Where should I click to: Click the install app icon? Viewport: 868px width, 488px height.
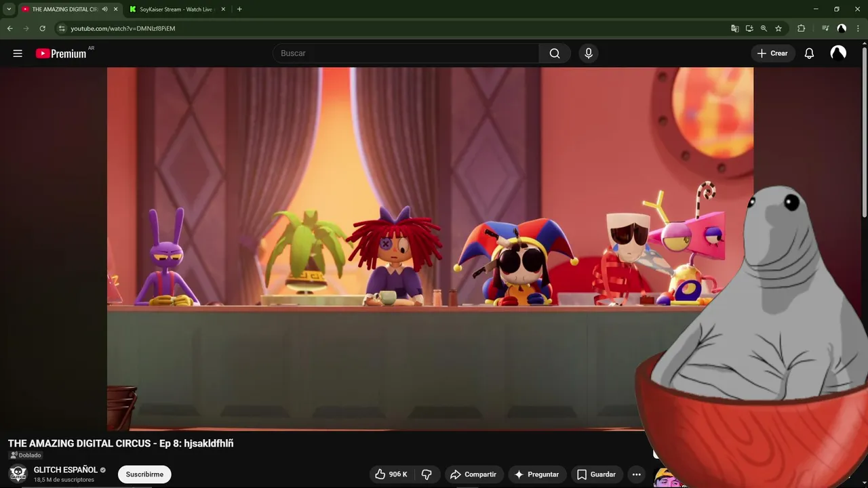(x=749, y=28)
